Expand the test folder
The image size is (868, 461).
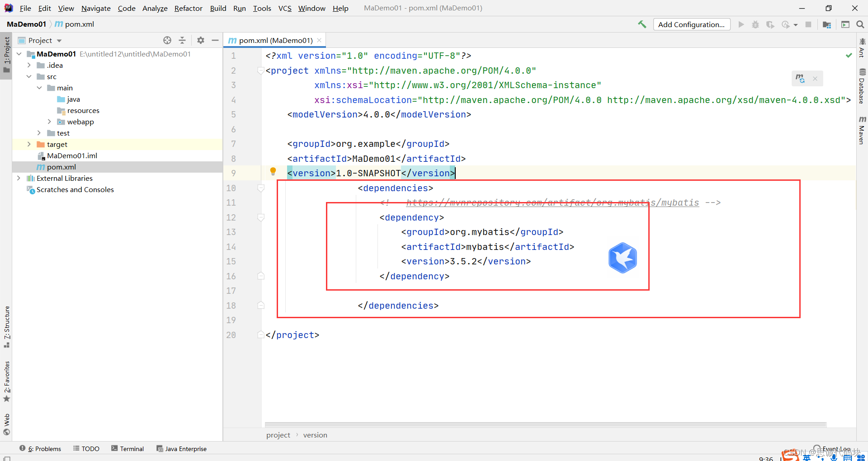(39, 133)
